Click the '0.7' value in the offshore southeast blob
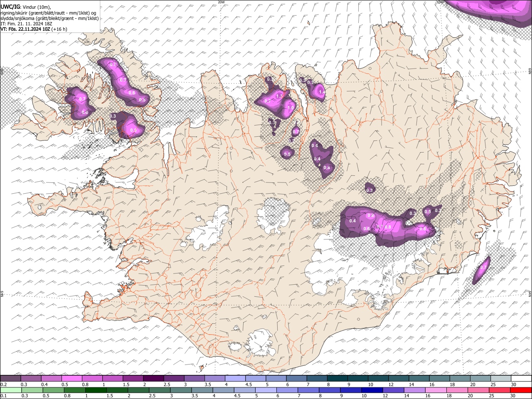The width and height of the screenshot is (532, 399). (483, 267)
